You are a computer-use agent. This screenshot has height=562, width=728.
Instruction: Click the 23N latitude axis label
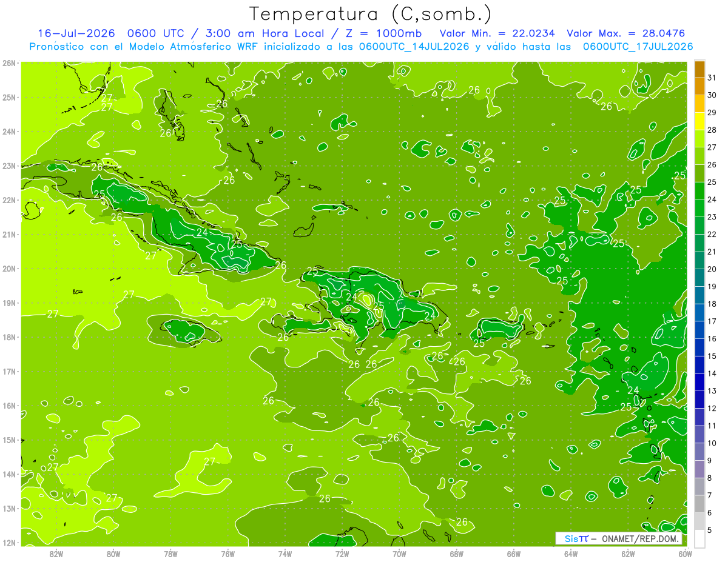[8, 166]
